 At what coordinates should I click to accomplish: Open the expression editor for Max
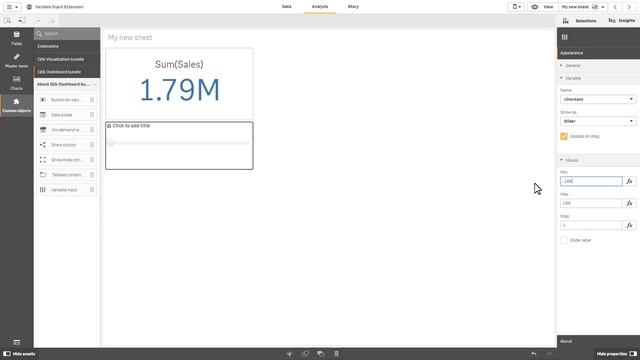click(629, 203)
